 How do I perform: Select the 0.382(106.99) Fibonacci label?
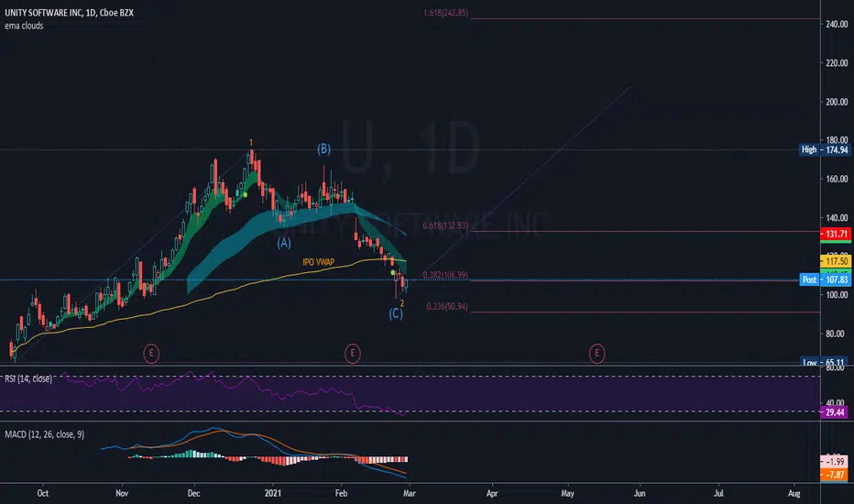(x=445, y=275)
